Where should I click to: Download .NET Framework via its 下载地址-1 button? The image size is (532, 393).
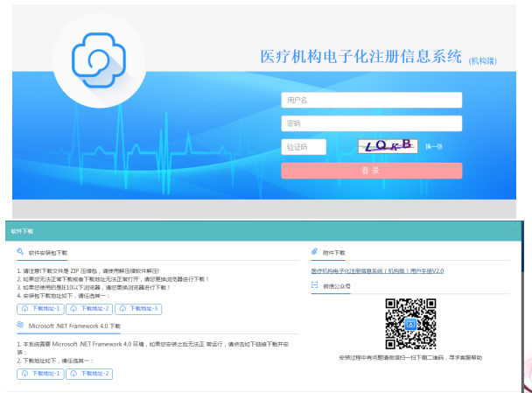40,374
